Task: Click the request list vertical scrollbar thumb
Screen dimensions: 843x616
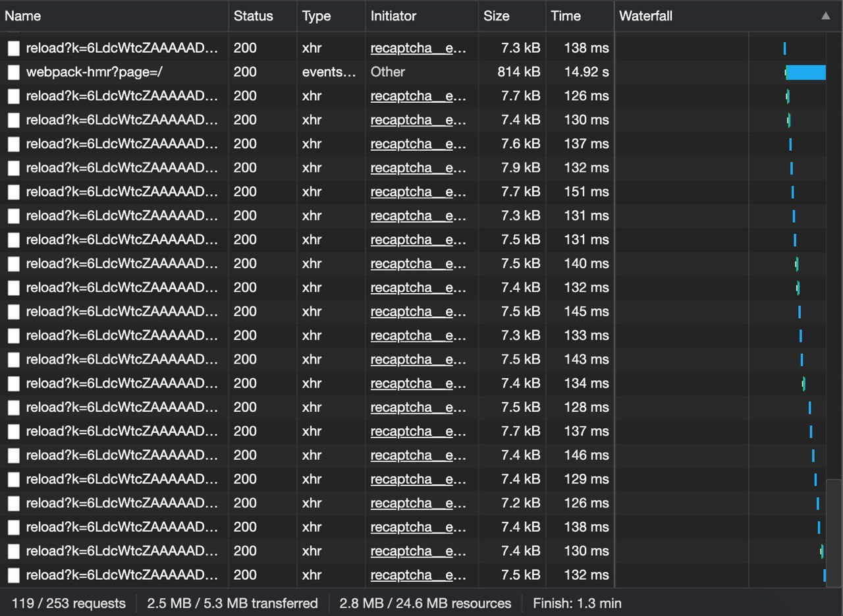Action: tap(834, 533)
